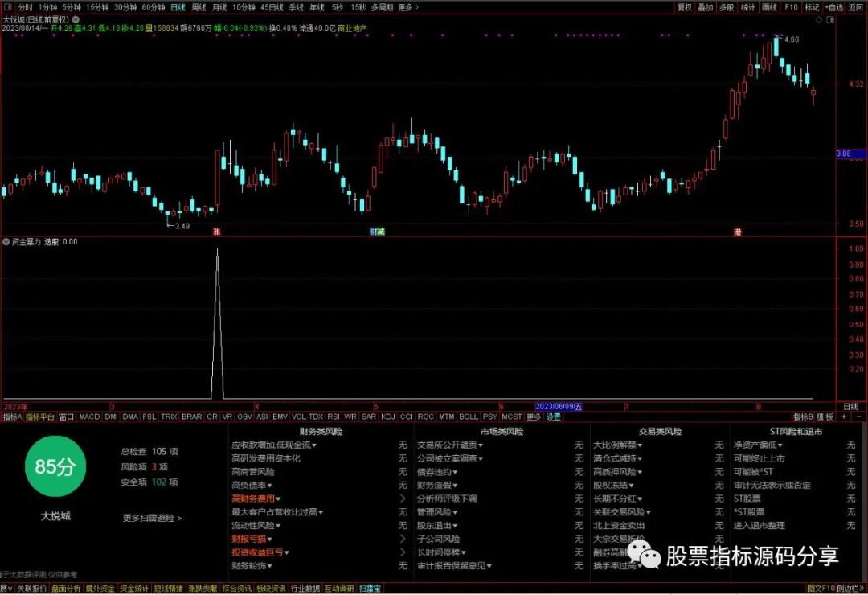Expand the 财报亏损 risk item
The image size is (868, 595).
tap(252, 539)
